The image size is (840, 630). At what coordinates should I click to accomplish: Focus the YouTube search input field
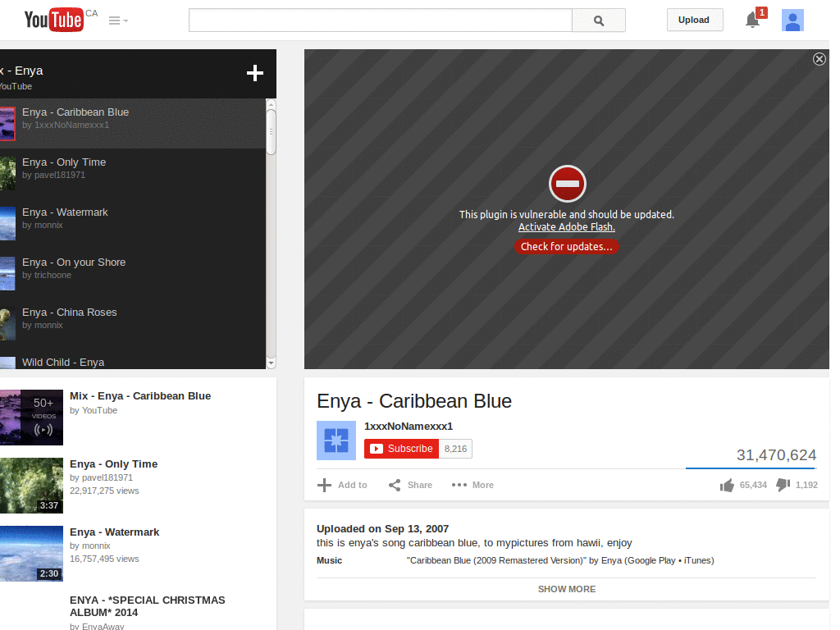pos(381,21)
